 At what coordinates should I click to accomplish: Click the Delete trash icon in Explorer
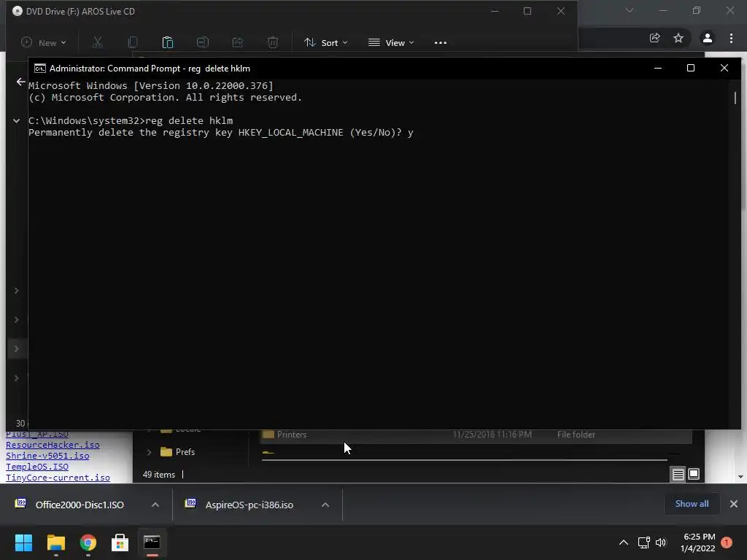pyautogui.click(x=273, y=42)
